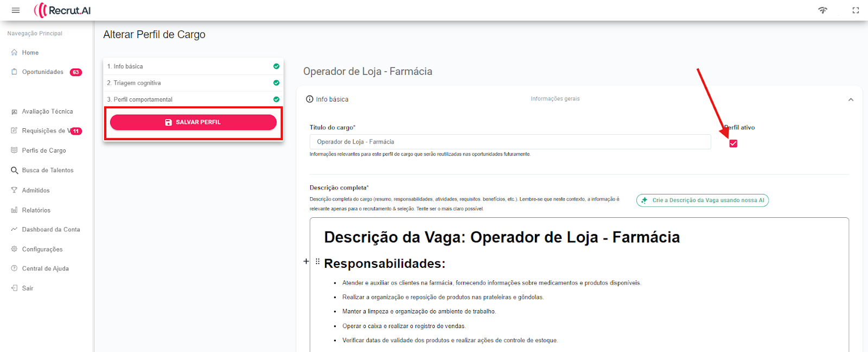This screenshot has height=352, width=868.
Task: Uncheck the Perfil ativo checkbox
Action: tap(733, 143)
